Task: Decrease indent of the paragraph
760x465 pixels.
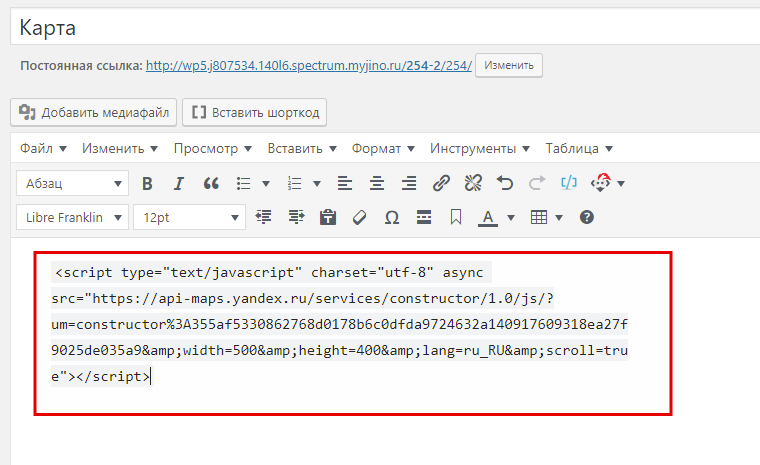Action: coord(264,217)
